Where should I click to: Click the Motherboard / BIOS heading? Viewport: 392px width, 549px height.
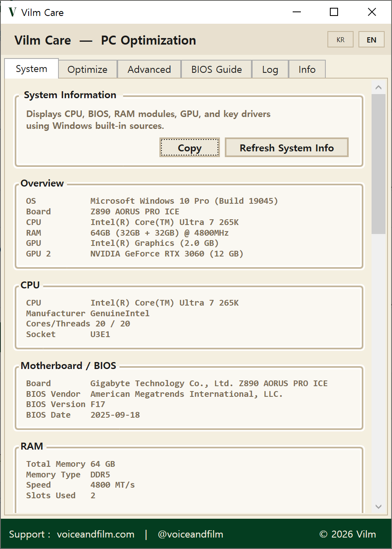[x=69, y=365]
